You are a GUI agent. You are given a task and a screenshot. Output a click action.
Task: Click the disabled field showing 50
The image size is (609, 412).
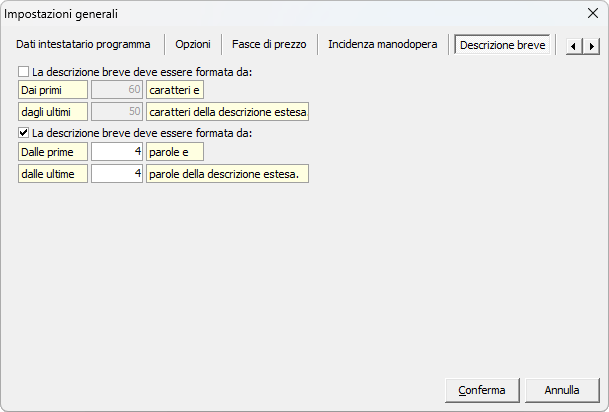[117, 112]
